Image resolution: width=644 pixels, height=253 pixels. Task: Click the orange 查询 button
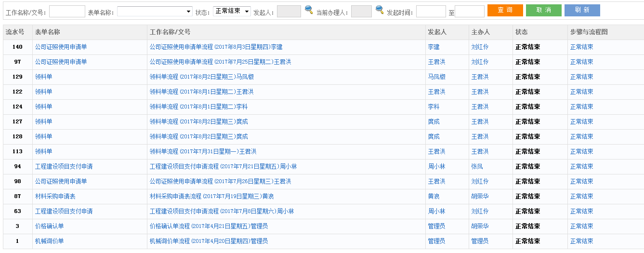tap(505, 10)
